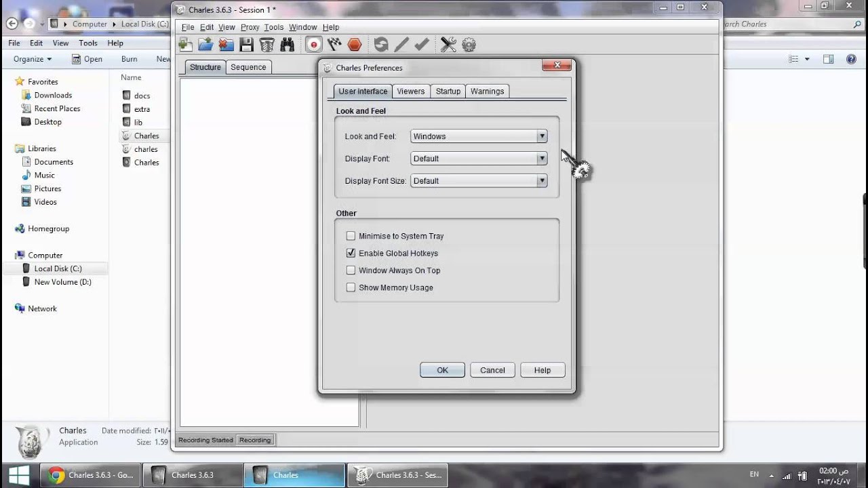Open Charles Help menu

[x=331, y=27]
